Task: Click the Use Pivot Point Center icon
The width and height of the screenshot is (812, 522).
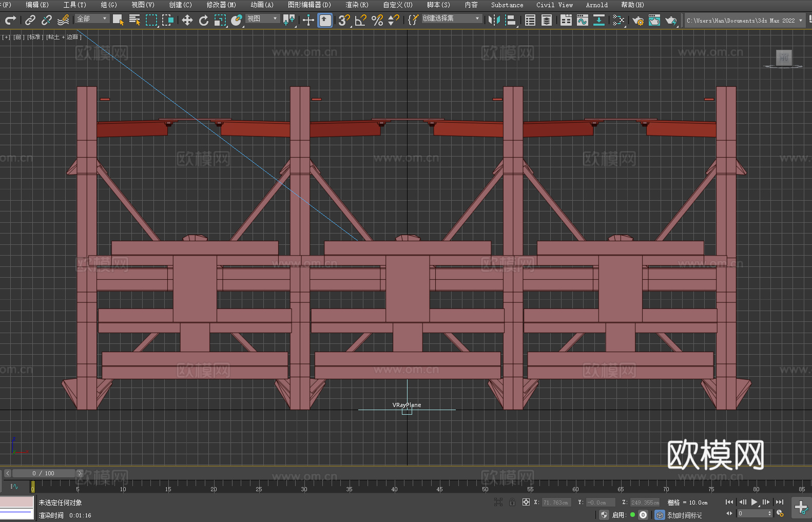Action: point(289,20)
